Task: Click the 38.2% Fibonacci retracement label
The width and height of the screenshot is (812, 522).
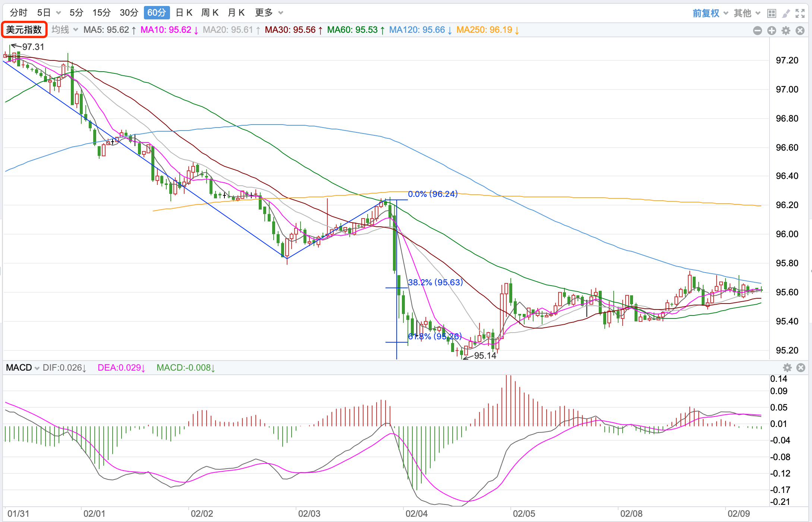Action: coord(435,282)
